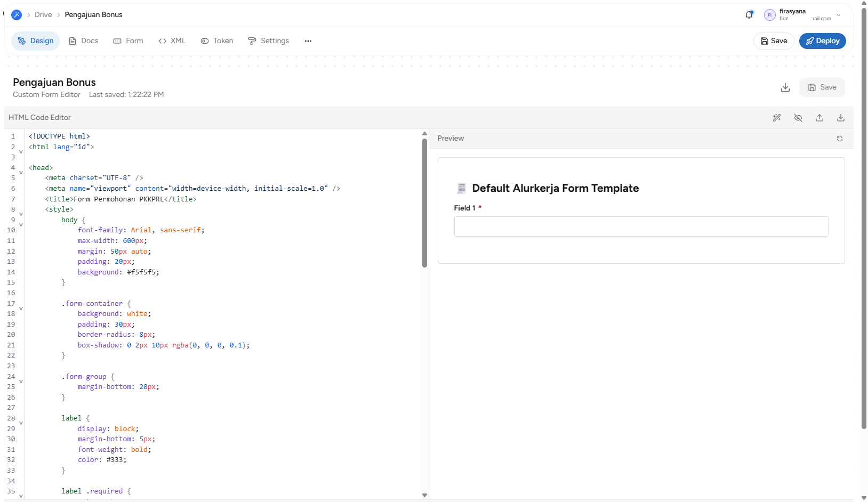Click the 'HTML Code Editor' panel title
The width and height of the screenshot is (868, 502).
[x=39, y=118]
